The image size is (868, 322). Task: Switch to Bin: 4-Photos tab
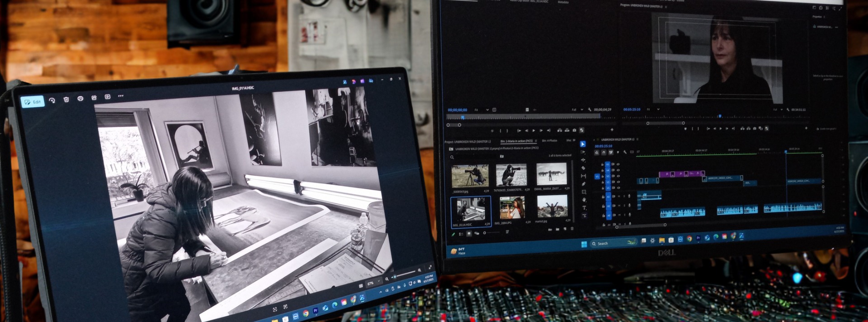[x=549, y=140]
